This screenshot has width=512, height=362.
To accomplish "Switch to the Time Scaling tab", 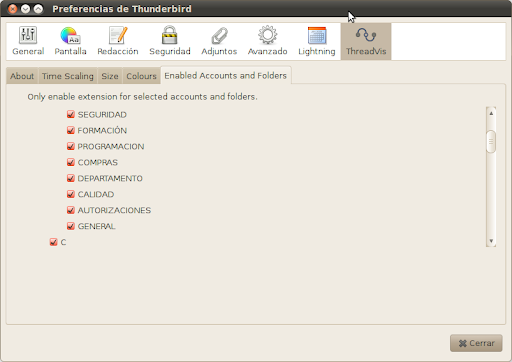I will click(68, 76).
